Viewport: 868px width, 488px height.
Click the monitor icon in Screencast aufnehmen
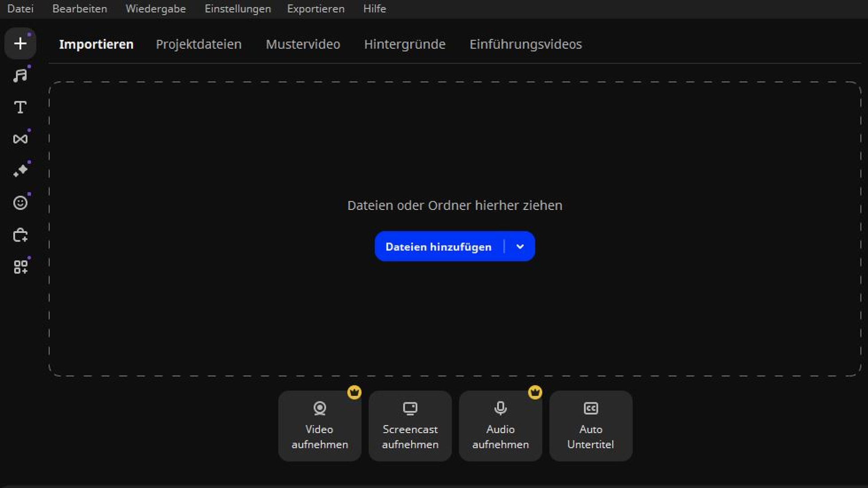[x=410, y=408]
